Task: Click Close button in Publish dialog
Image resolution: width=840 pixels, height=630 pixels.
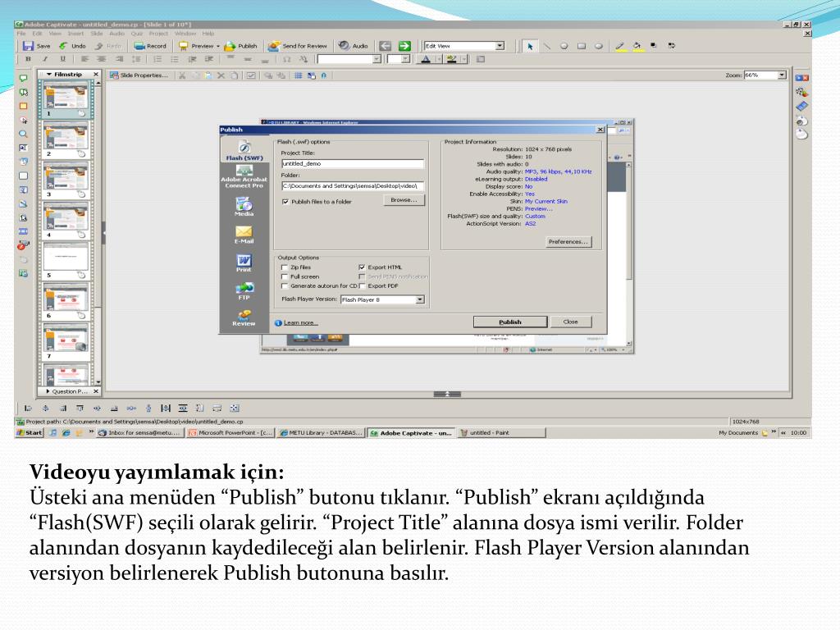Action: pyautogui.click(x=571, y=322)
